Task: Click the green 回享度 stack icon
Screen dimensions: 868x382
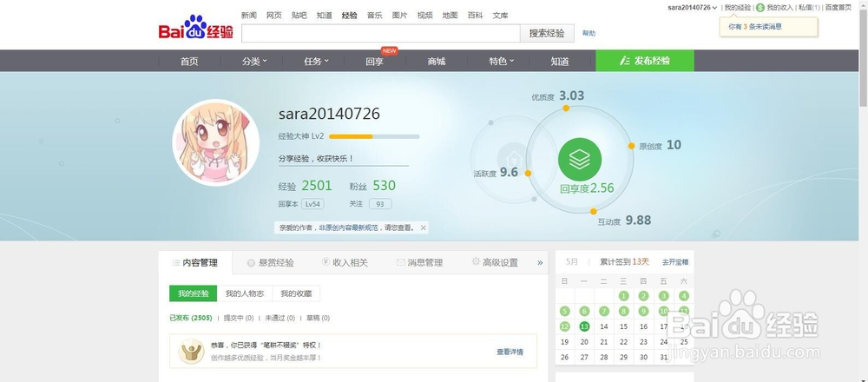Action: pyautogui.click(x=580, y=160)
